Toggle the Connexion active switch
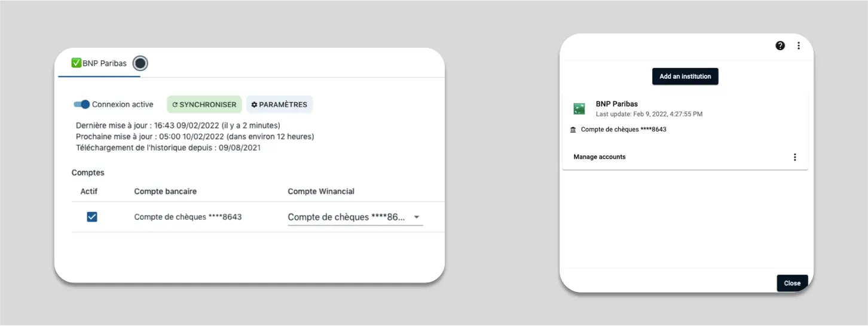The height and width of the screenshot is (326, 868). [x=82, y=104]
